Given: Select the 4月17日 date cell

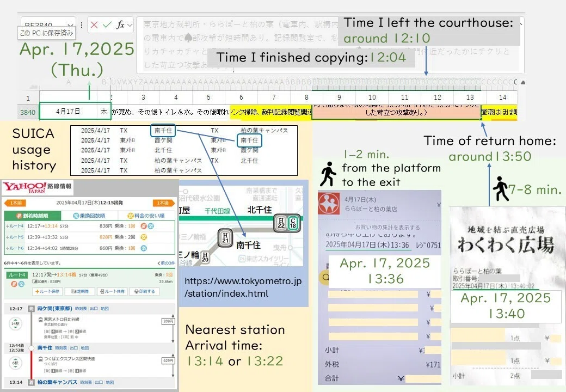Looking at the screenshot, I should [x=68, y=112].
